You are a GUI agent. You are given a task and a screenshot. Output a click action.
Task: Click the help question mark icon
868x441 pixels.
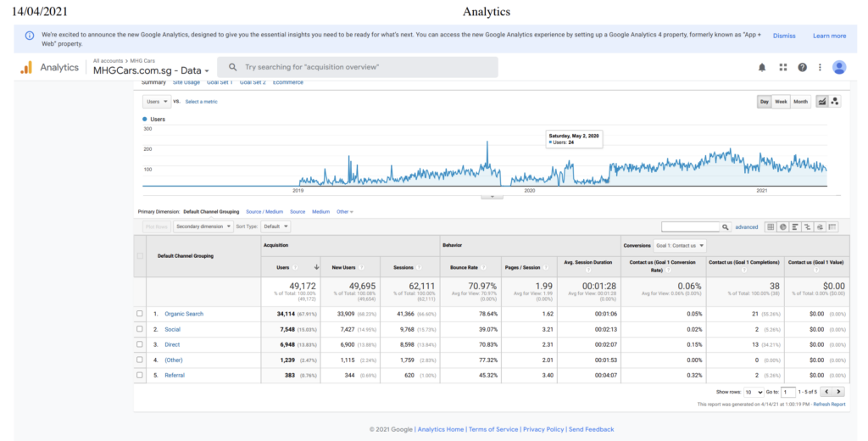802,67
